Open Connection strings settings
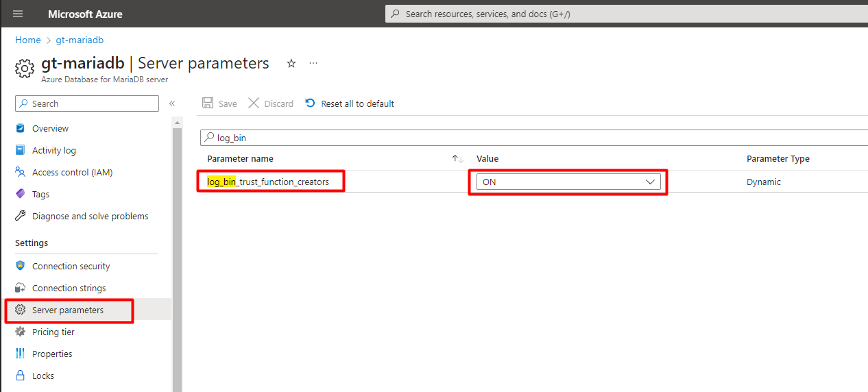Screen dimensions: 868x392 click(69, 288)
